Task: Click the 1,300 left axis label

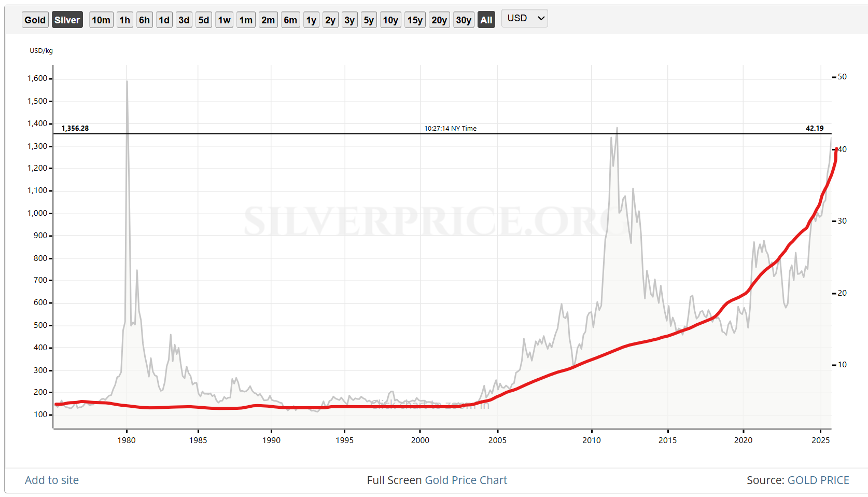Action: [37, 146]
